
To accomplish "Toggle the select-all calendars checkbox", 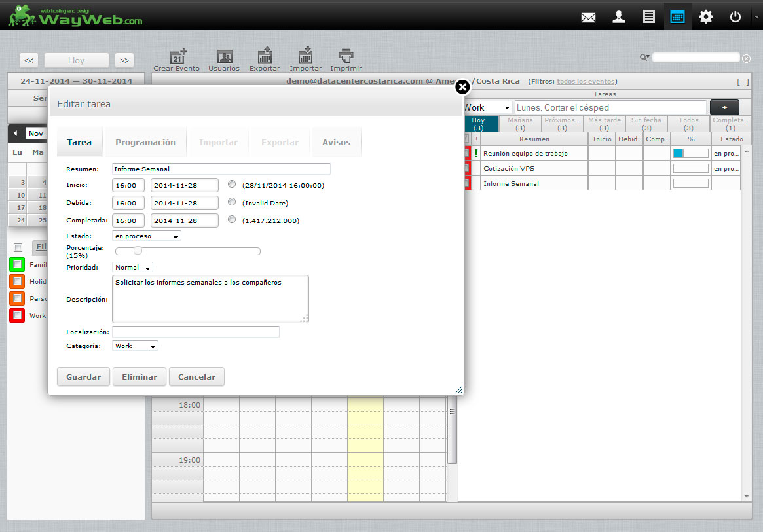I will pyautogui.click(x=18, y=247).
